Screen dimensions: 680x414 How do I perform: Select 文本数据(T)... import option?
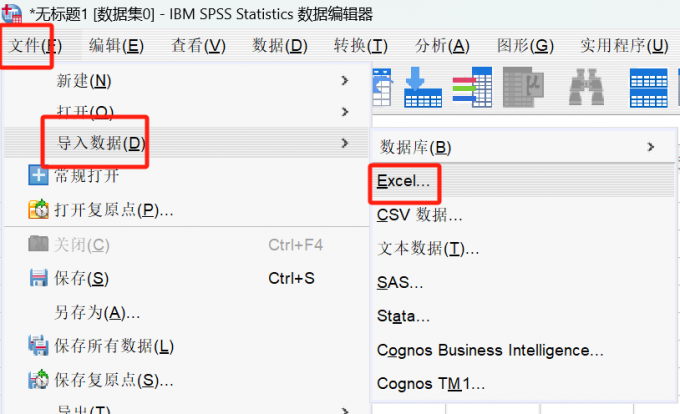(x=428, y=248)
